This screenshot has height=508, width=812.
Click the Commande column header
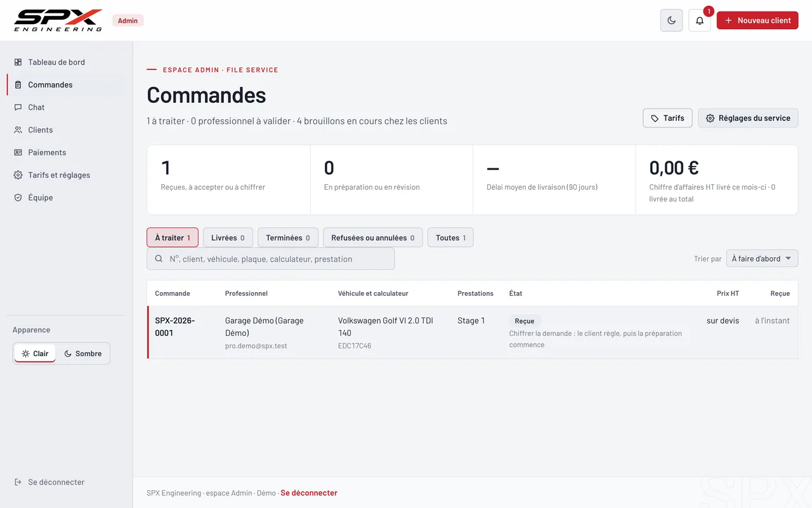pos(173,293)
